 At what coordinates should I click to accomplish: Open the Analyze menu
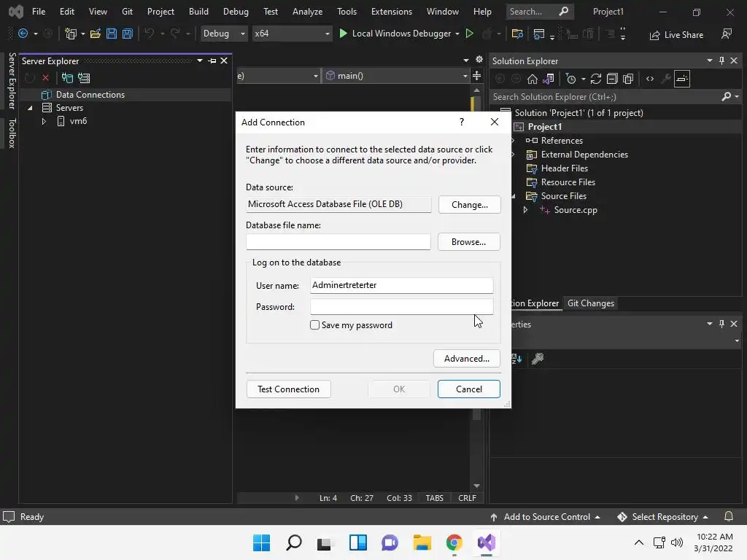[x=307, y=12]
